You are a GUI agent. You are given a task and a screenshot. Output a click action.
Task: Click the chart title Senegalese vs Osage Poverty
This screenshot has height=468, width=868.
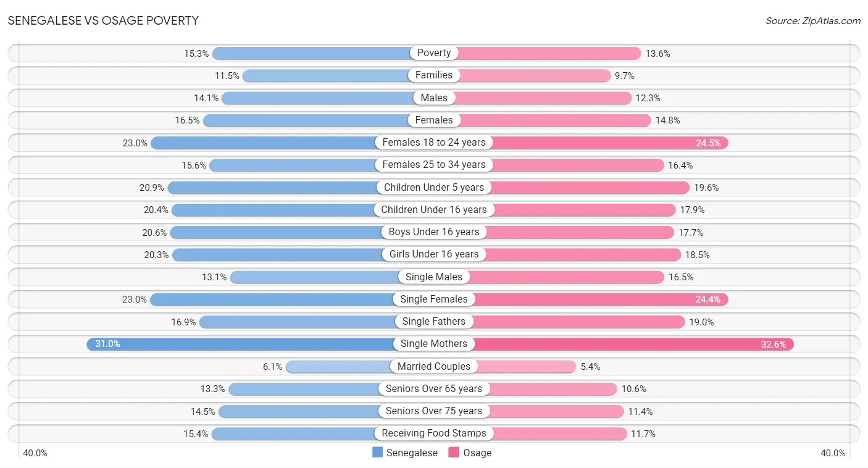click(x=103, y=20)
